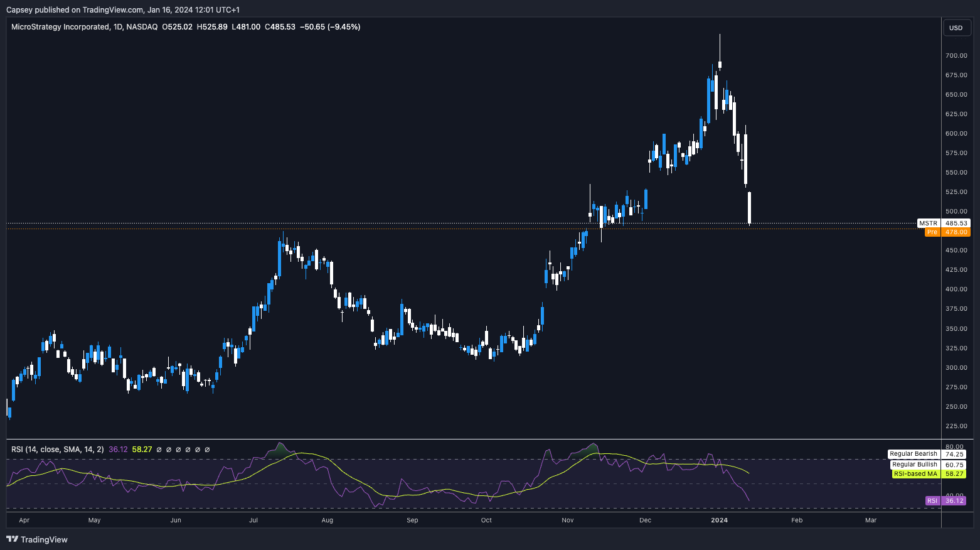Click the 478.00 pre-market price tag
The image size is (980, 550).
956,232
